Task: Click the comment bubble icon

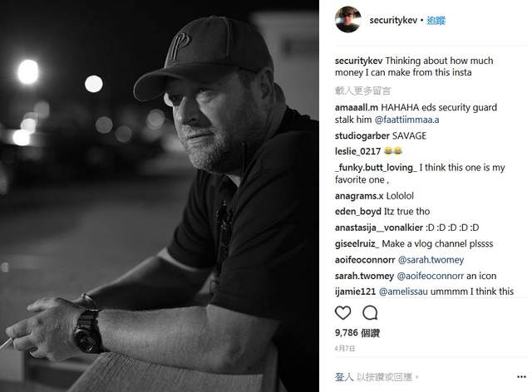Action: pos(370,313)
